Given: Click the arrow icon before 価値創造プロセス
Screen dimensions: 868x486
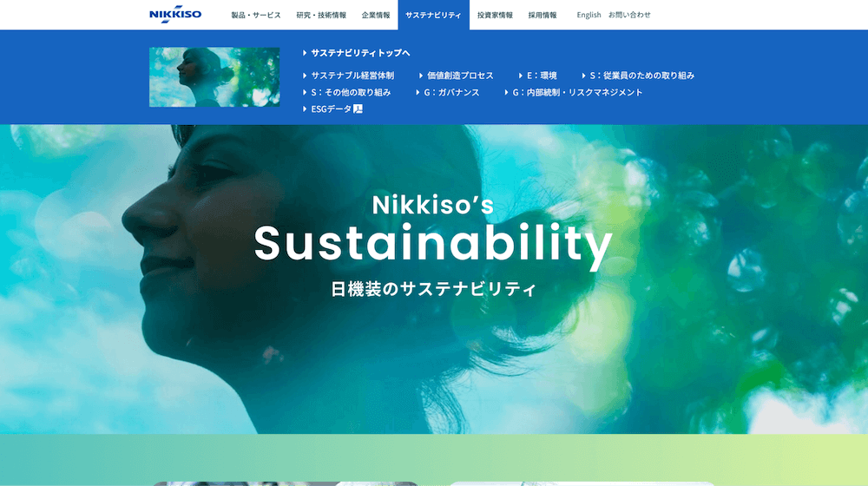Looking at the screenshot, I should [x=421, y=76].
